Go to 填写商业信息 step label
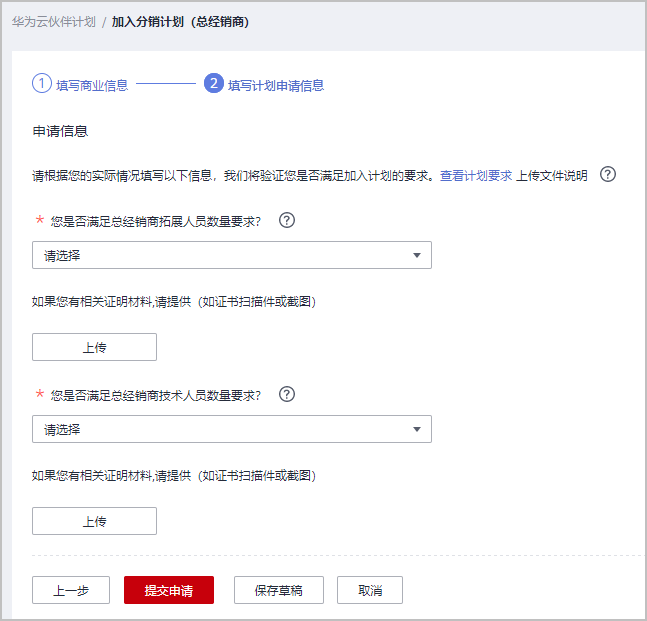 (x=92, y=85)
